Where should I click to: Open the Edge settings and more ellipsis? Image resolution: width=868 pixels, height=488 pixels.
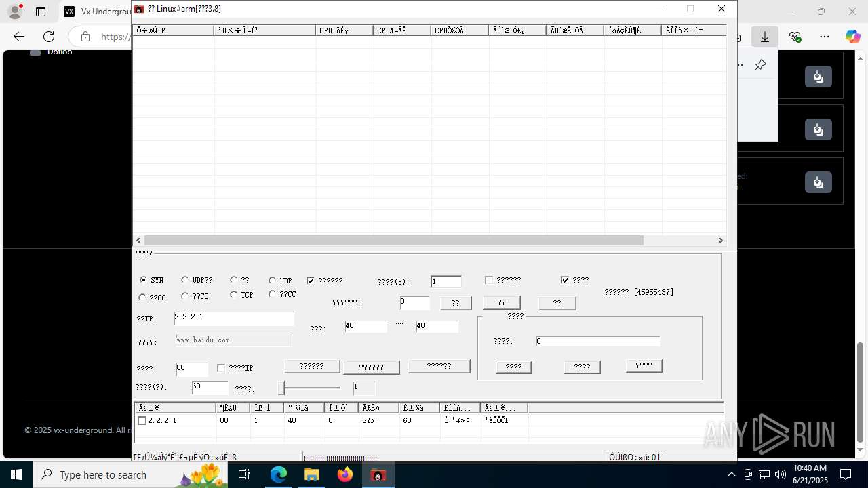coord(824,37)
